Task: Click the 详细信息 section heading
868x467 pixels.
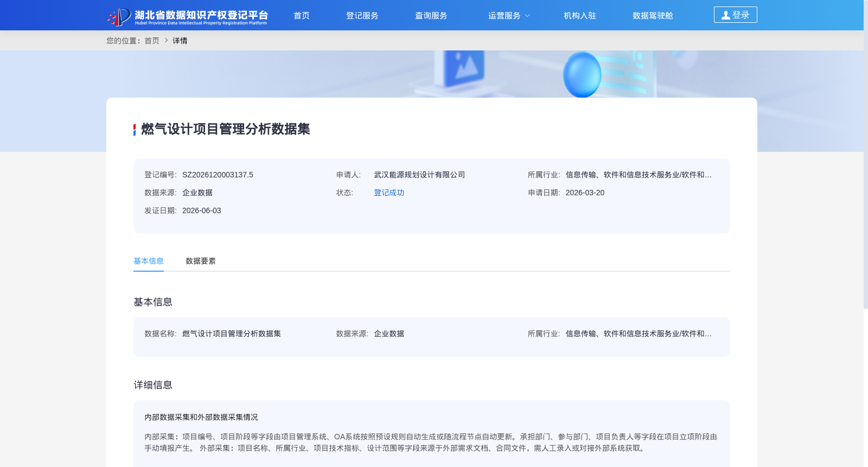Action: (153, 385)
